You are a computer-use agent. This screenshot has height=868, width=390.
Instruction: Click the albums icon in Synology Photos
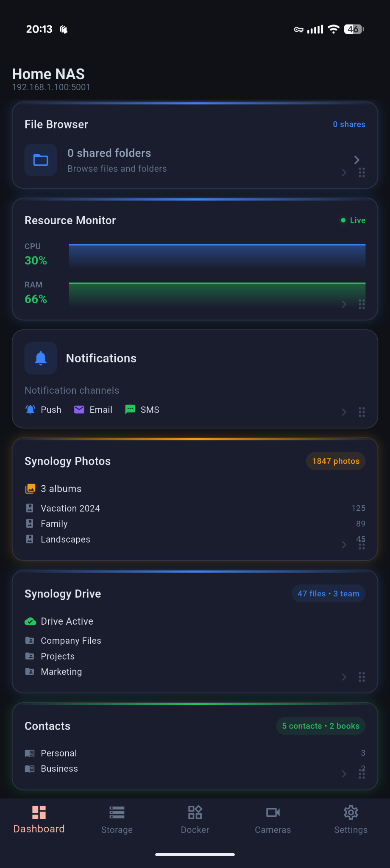click(x=30, y=488)
